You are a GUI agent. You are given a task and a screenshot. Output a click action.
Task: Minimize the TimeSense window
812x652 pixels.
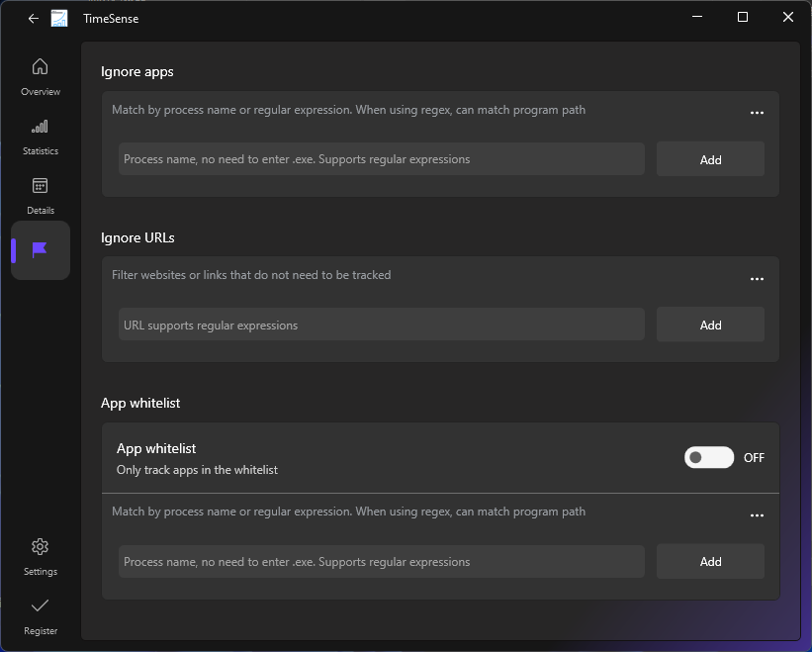pos(697,17)
